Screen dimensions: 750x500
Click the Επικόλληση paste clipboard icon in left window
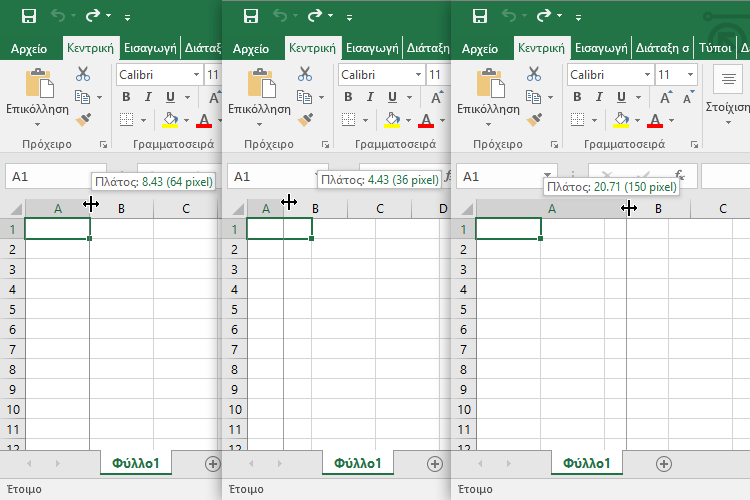pyautogui.click(x=39, y=83)
